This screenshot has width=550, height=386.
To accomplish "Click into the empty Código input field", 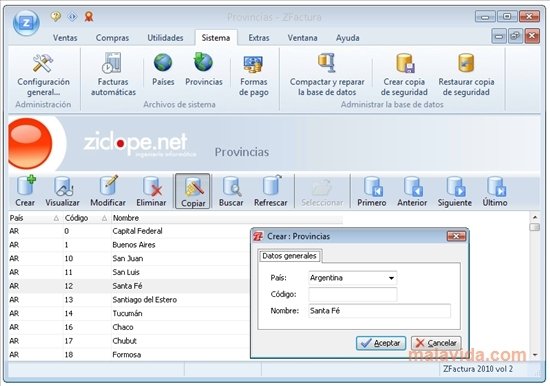I will coord(353,294).
